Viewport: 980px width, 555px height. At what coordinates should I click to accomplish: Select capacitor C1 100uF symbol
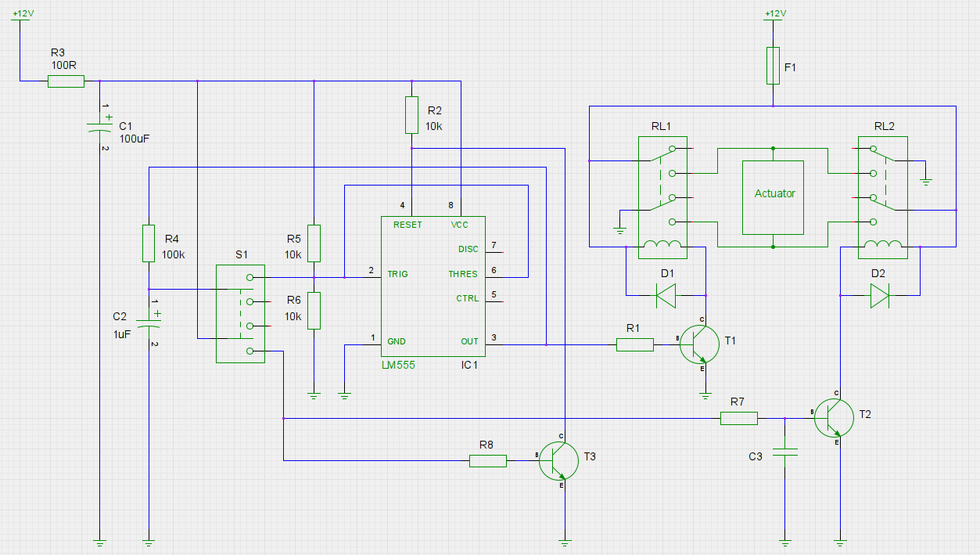[x=100, y=127]
